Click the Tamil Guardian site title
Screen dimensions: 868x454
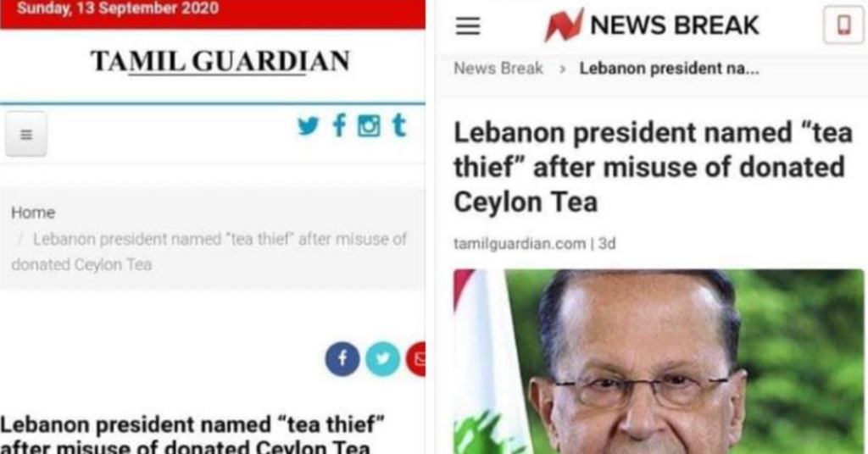tap(220, 61)
